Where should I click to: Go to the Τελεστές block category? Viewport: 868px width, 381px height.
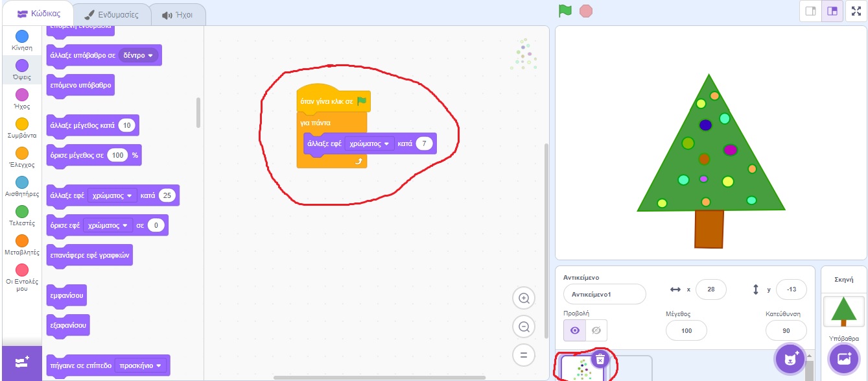click(x=22, y=216)
